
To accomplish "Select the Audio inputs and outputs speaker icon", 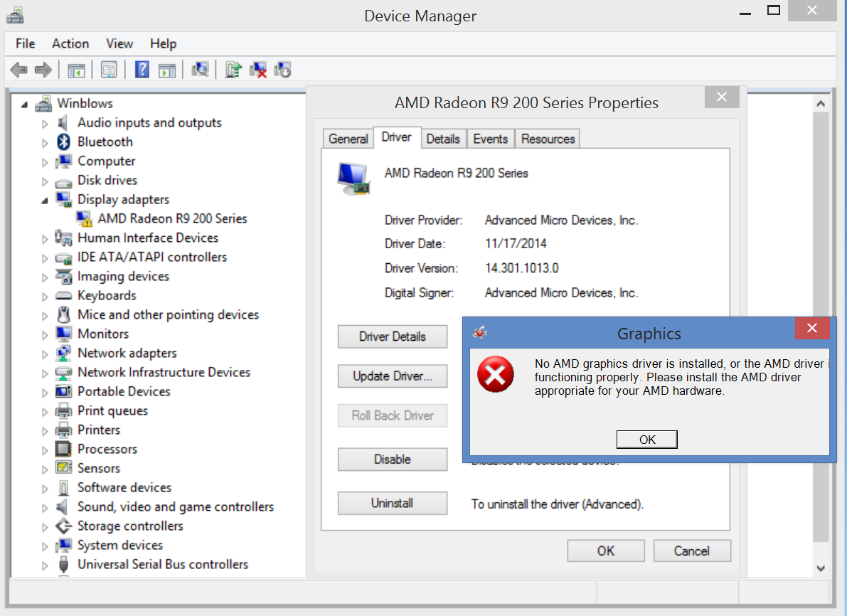I will [x=63, y=122].
